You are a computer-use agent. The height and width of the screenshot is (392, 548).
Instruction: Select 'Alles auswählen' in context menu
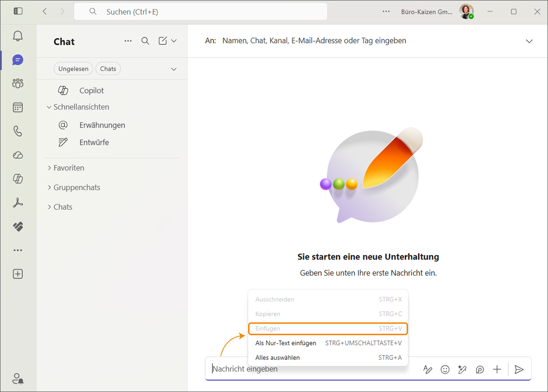click(x=278, y=358)
